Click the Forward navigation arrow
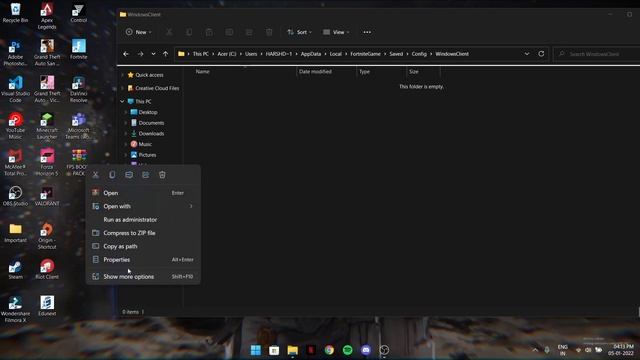640x360 pixels. pos(140,54)
